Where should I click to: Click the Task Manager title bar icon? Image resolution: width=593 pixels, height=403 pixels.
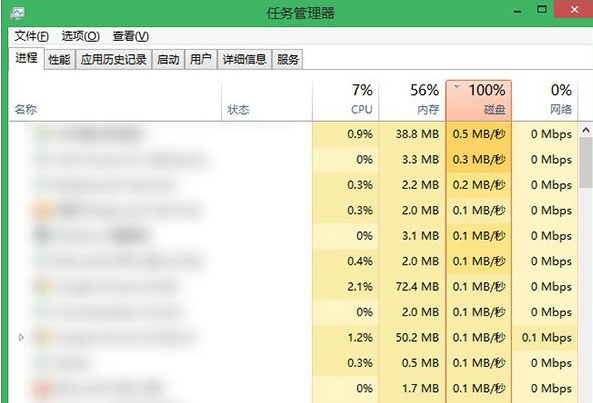tap(17, 13)
